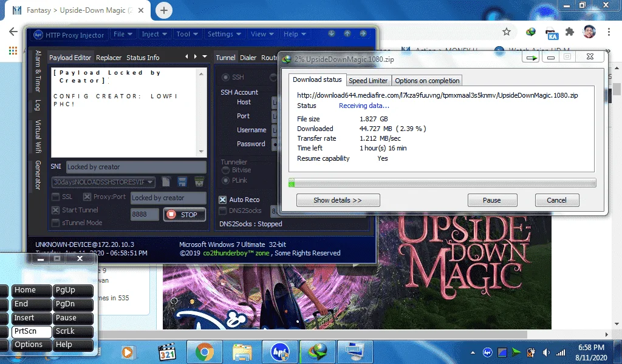Enable the sTunnel Mode checkbox

pyautogui.click(x=55, y=223)
